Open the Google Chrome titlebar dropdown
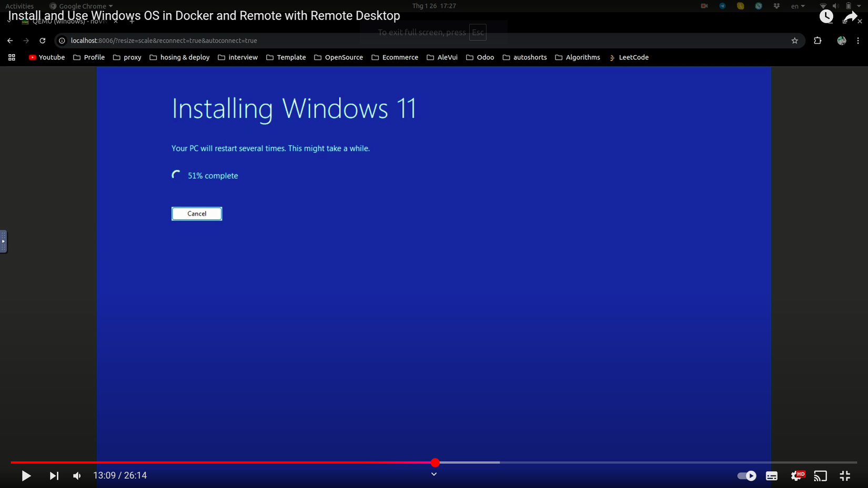 click(81, 6)
